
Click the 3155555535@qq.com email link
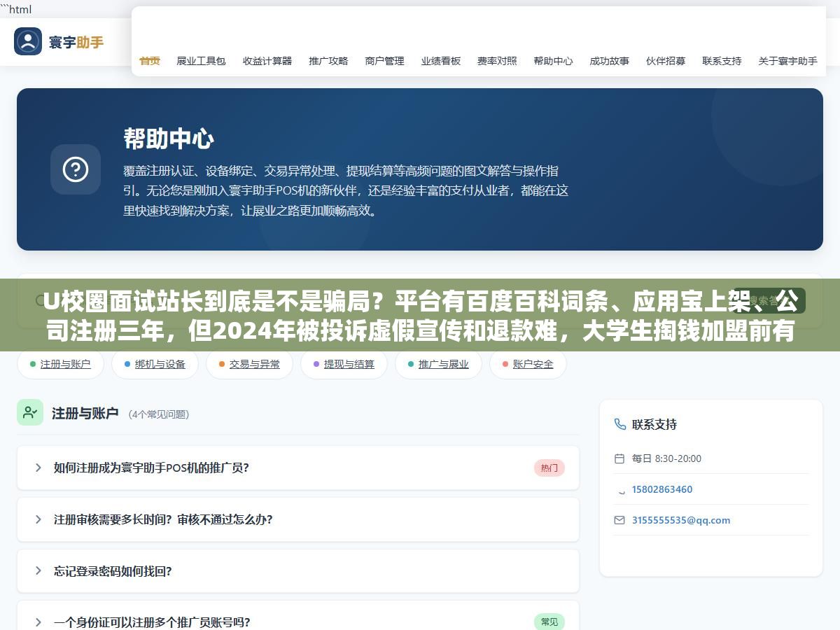[x=681, y=520]
